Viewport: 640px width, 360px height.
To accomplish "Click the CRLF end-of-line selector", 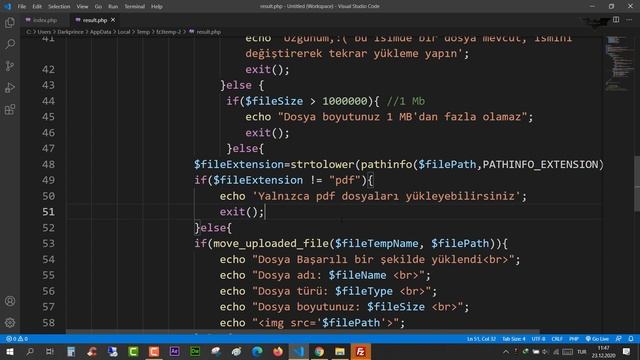I will tap(557, 339).
